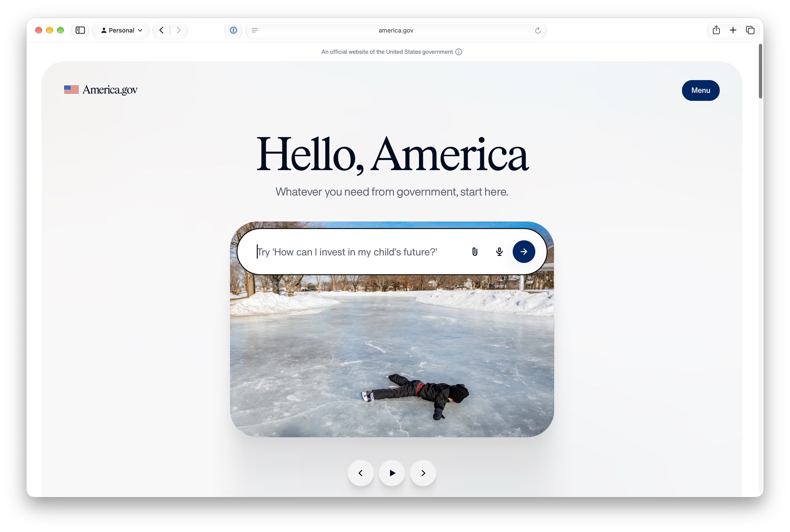Click the america.gov address bar
790x532 pixels.
point(396,30)
